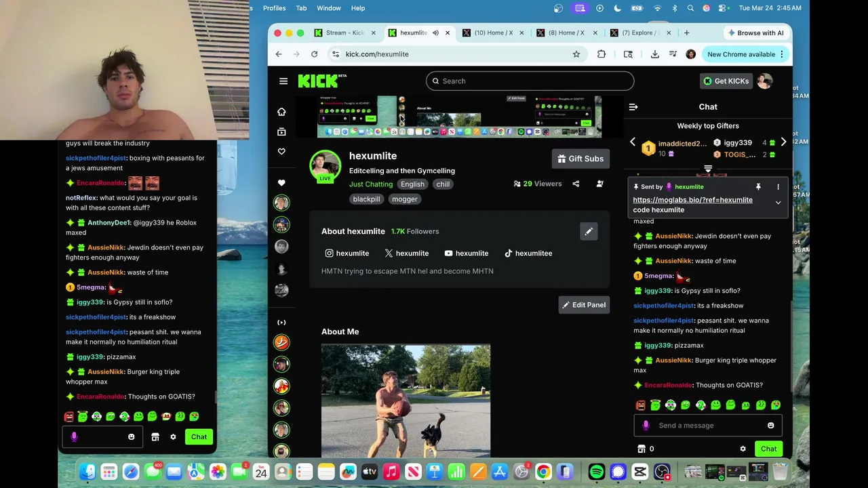Open pinned message three-dot options

click(x=778, y=187)
